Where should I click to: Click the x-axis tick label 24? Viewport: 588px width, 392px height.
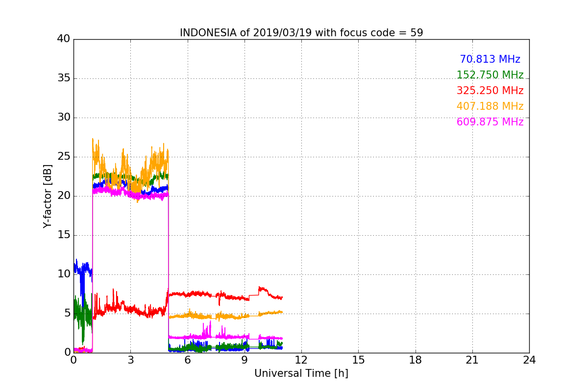529,360
